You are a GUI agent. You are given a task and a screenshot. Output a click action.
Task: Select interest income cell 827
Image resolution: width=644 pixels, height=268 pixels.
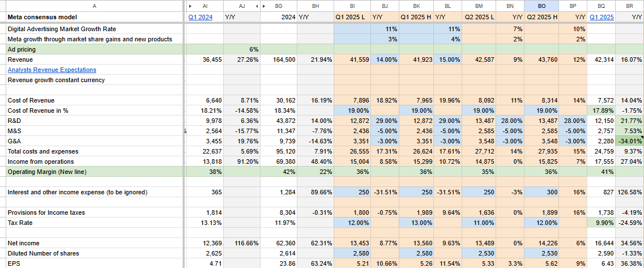click(x=602, y=192)
